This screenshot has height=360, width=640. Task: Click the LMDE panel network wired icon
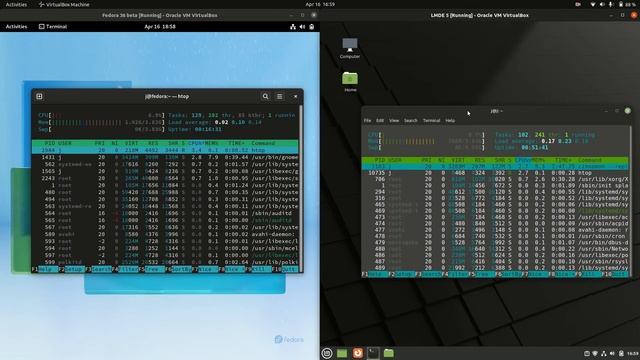604,353
